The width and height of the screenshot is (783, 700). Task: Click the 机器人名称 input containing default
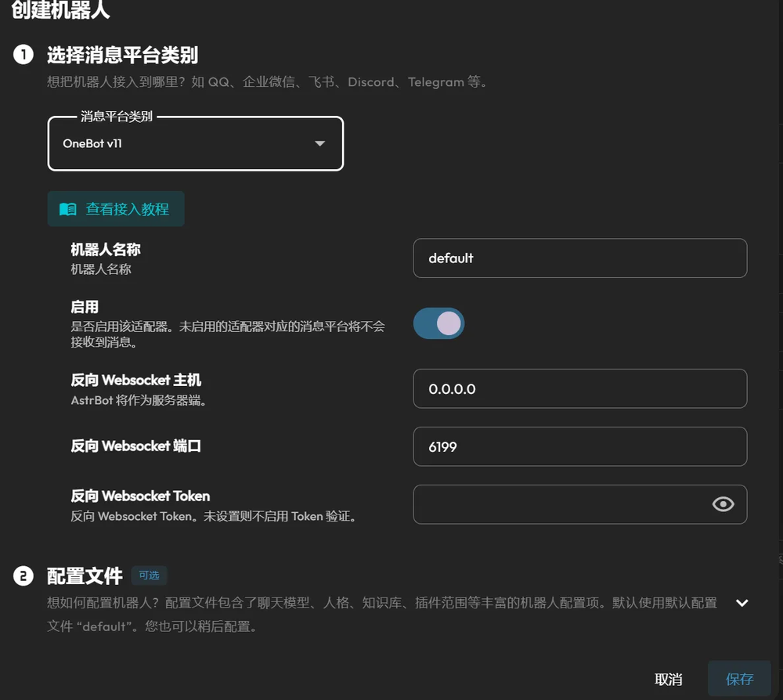pyautogui.click(x=579, y=258)
